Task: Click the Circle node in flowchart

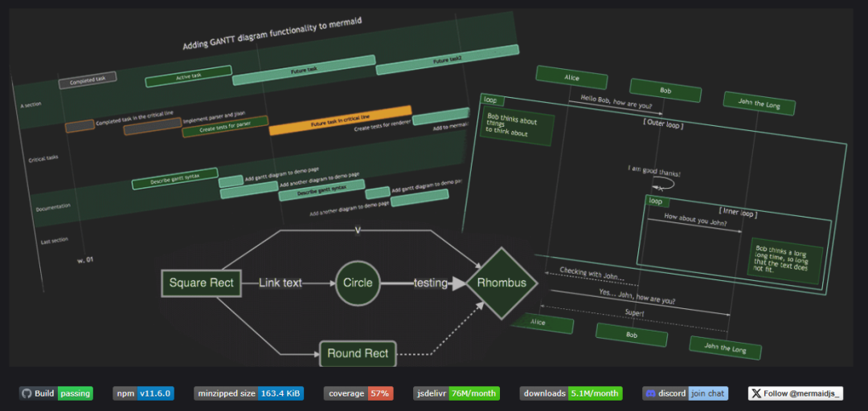Action: point(358,283)
